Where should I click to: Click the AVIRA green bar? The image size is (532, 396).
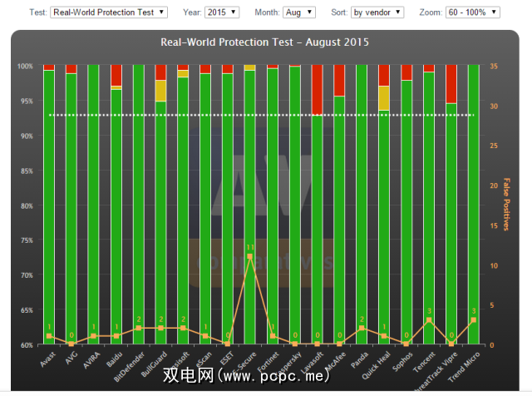point(93,204)
